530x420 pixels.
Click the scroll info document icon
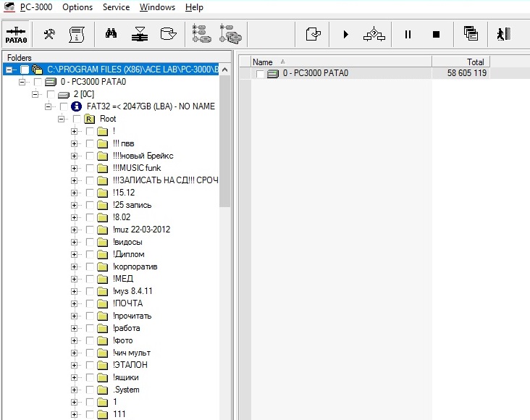pyautogui.click(x=76, y=34)
